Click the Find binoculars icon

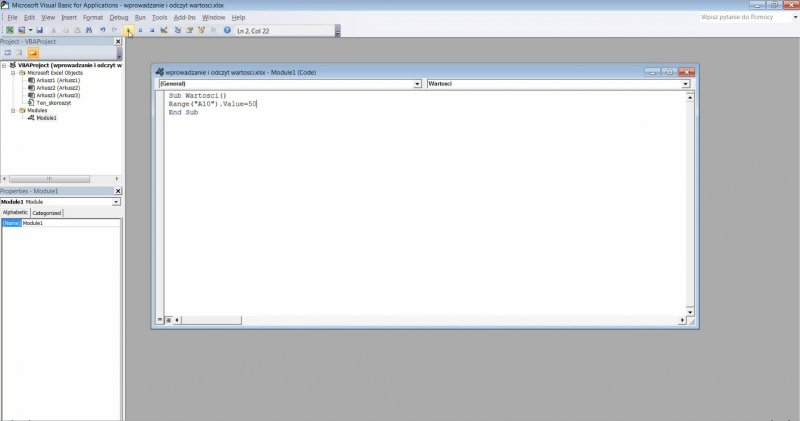click(x=90, y=31)
